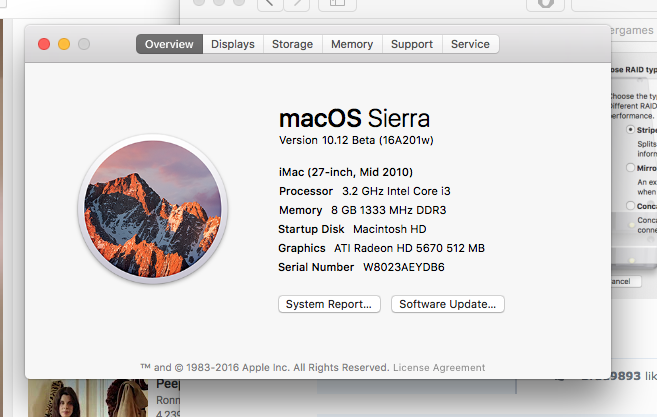Toggle the sidebar icon in the background browser toolbar
The width and height of the screenshot is (657, 417).
click(x=337, y=3)
